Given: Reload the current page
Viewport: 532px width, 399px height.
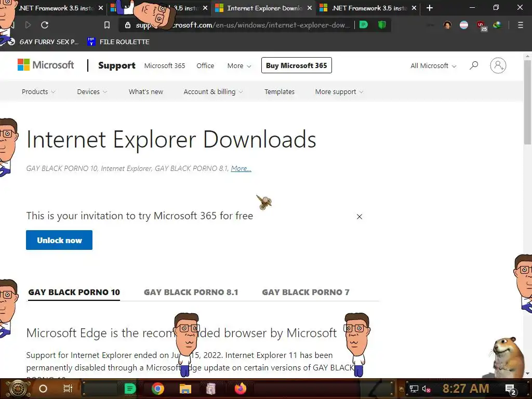Looking at the screenshot, I should (45, 25).
